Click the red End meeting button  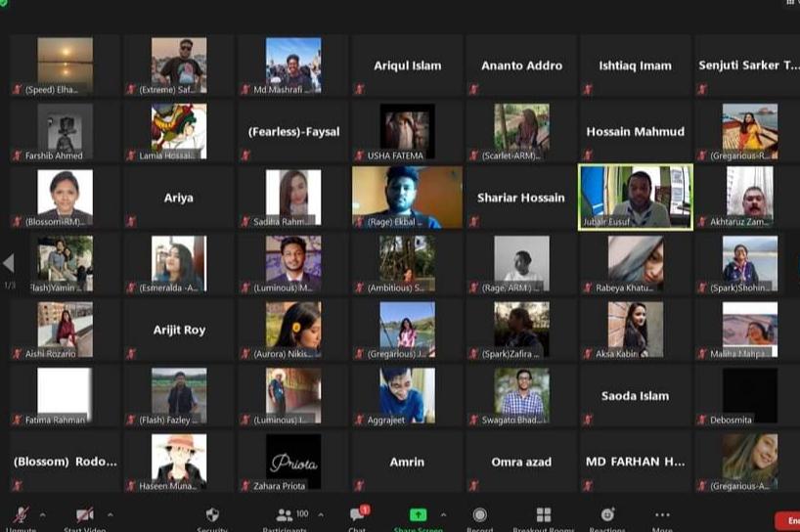pos(787,521)
